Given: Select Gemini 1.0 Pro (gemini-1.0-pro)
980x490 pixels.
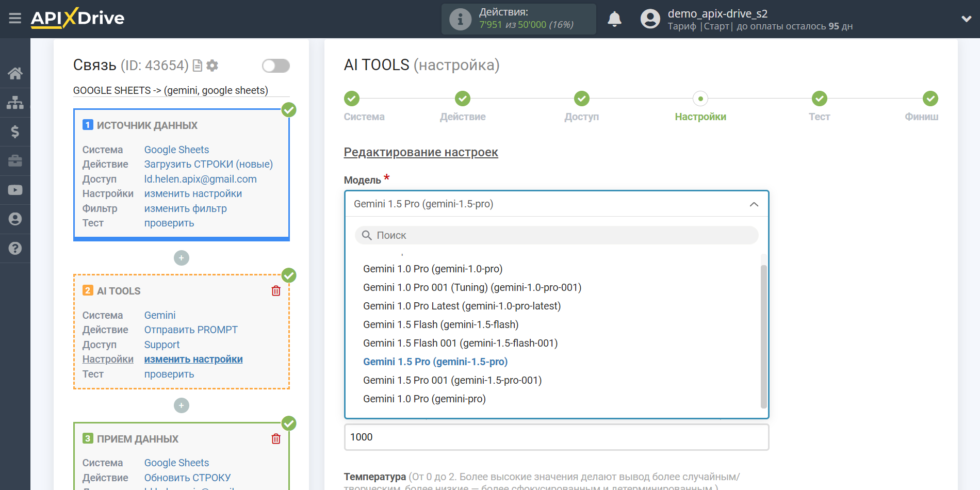Looking at the screenshot, I should point(433,269).
